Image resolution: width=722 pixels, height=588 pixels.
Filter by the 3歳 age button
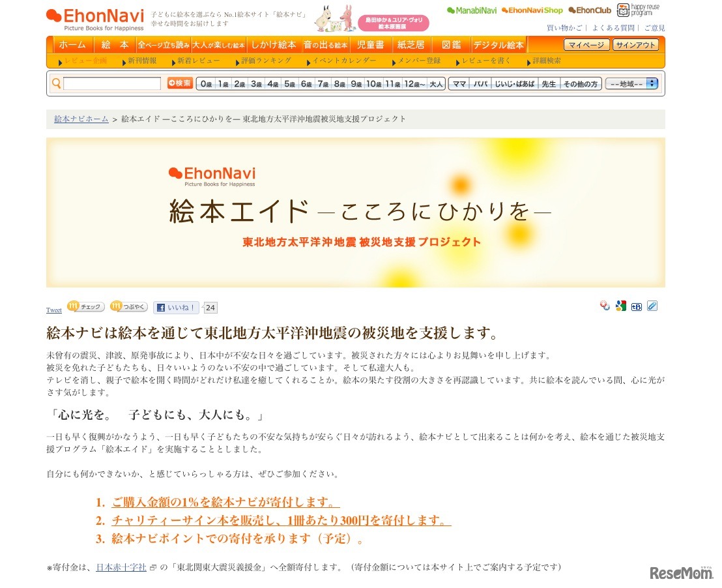point(256,84)
